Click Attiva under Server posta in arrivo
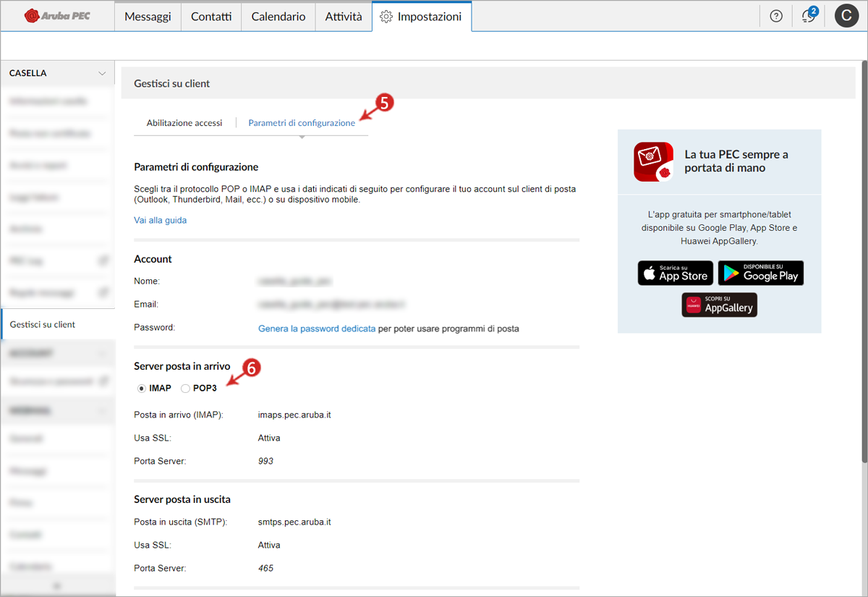This screenshot has height=597, width=868. [269, 438]
